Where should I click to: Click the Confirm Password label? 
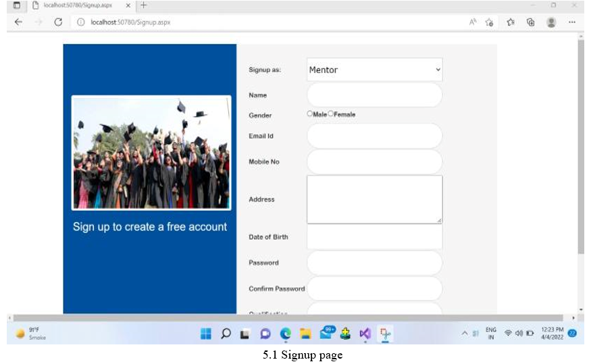(x=277, y=289)
